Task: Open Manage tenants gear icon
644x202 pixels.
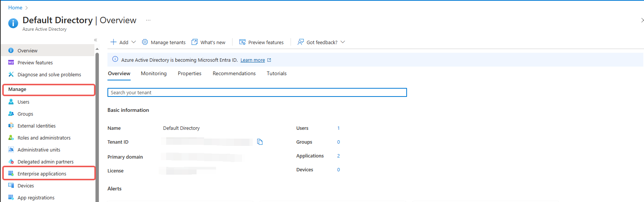Action: tap(145, 42)
